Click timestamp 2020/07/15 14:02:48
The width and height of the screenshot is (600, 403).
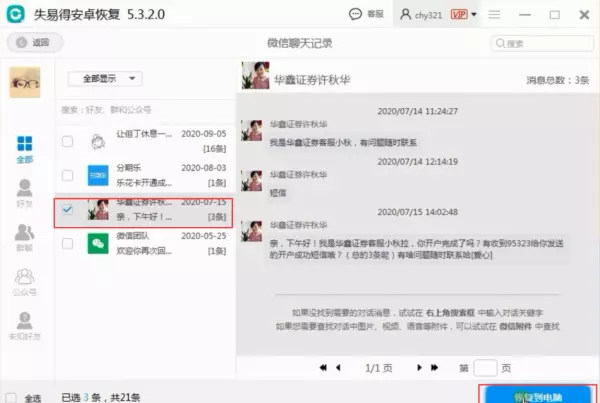[x=417, y=212]
